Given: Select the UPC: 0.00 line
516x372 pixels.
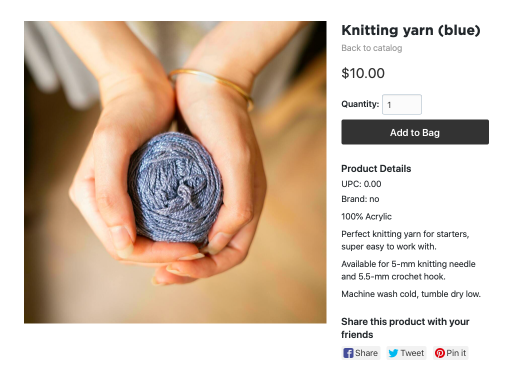Looking at the screenshot, I should pos(361,184).
